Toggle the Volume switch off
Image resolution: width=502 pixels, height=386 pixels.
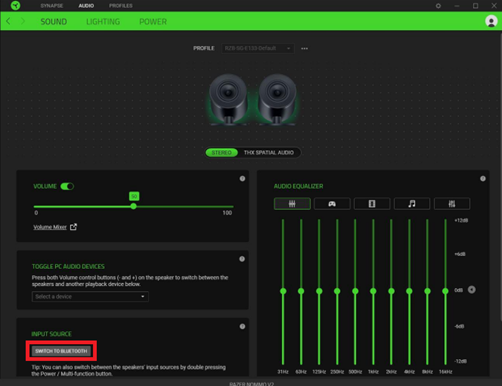(67, 186)
